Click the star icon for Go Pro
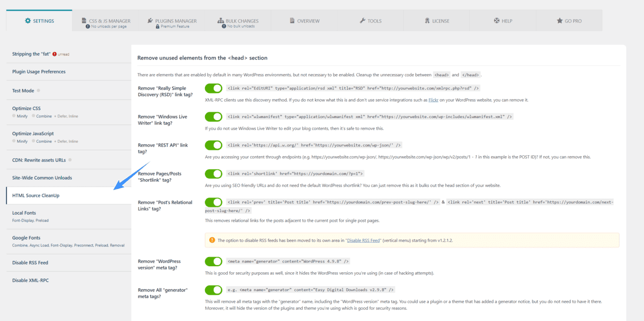Image resolution: width=644 pixels, height=321 pixels. pos(560,21)
